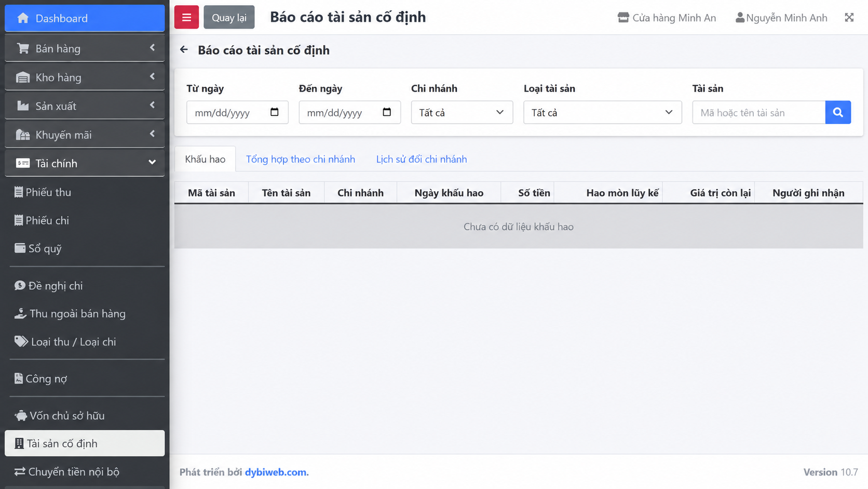
Task: Open Chuyển tiền nội bộ menu item
Action: pyautogui.click(x=85, y=472)
